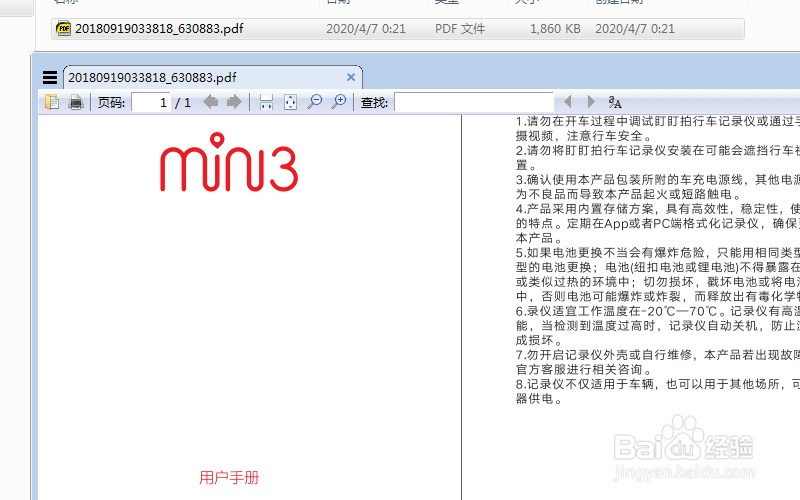
Task: Click the copy/open document toolbar icon
Action: pyautogui.click(x=52, y=102)
